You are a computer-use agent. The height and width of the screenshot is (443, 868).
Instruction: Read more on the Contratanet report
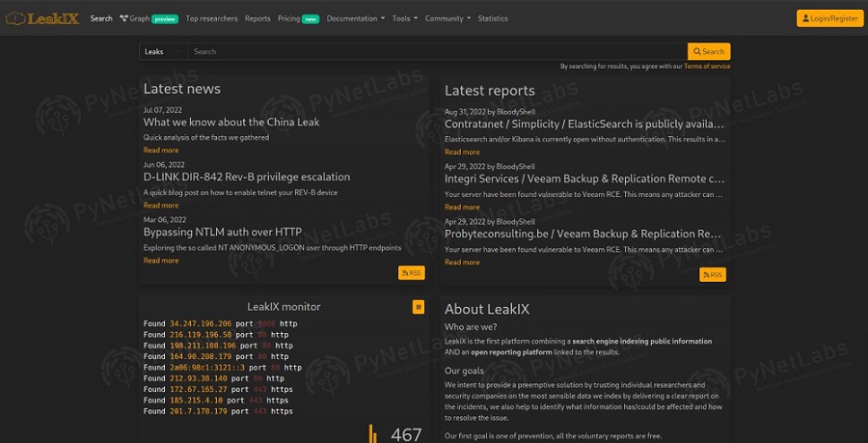point(462,152)
